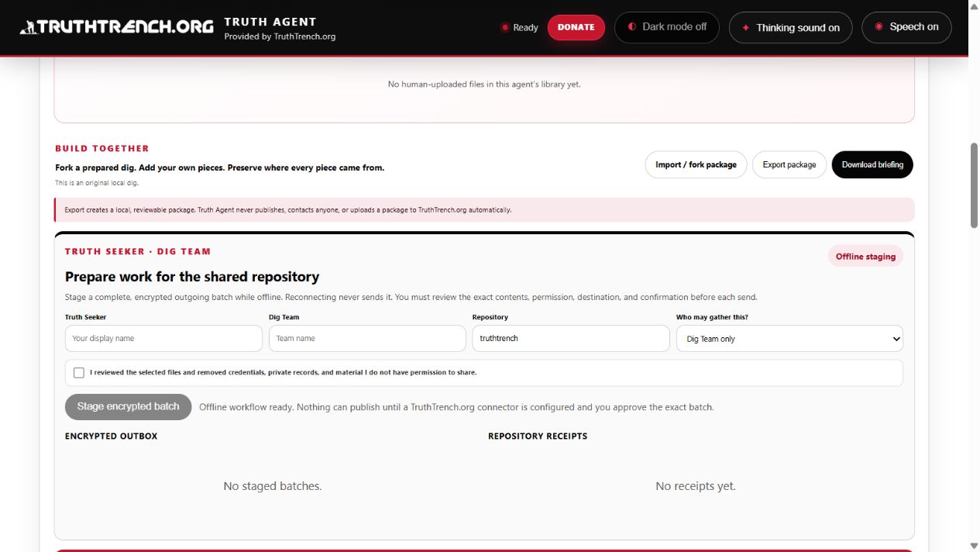
Task: Click Download briefing button
Action: (872, 164)
